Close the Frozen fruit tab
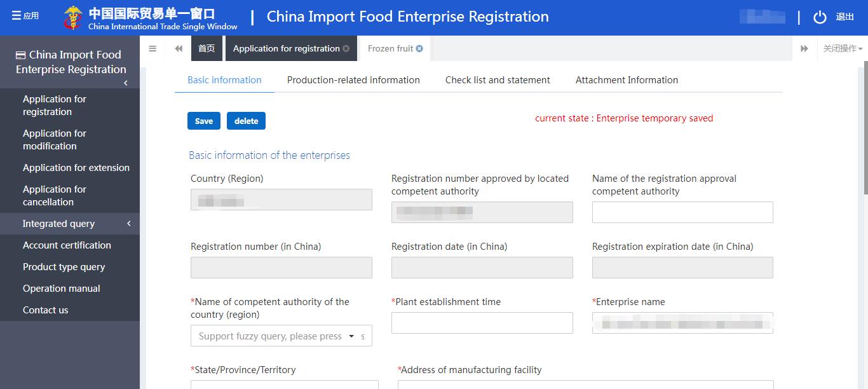868x389 pixels. [419, 48]
